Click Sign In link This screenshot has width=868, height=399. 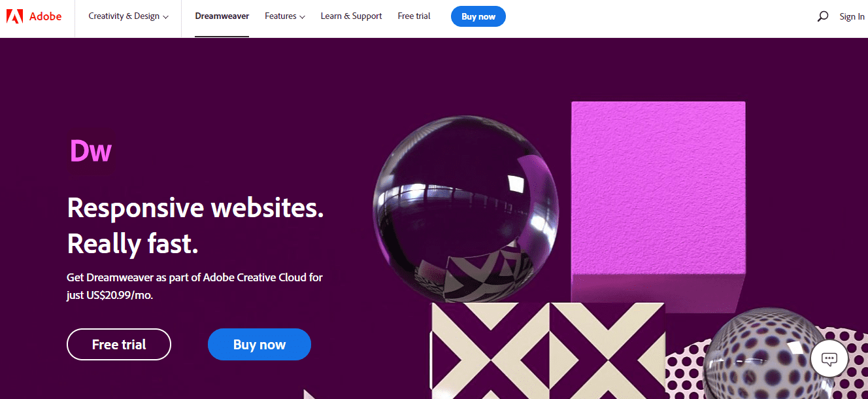[852, 17]
